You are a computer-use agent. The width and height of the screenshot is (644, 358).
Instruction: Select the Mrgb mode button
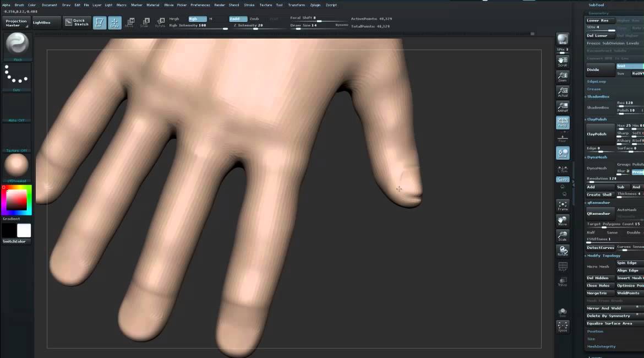click(174, 19)
